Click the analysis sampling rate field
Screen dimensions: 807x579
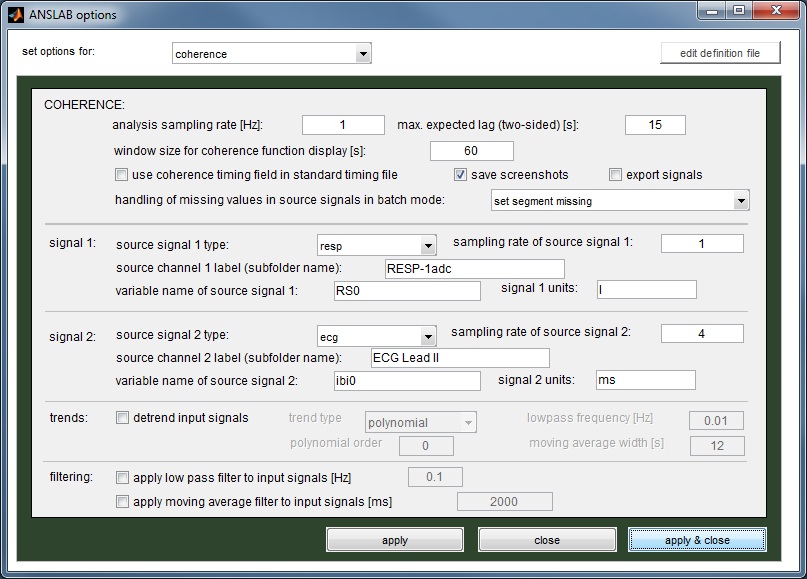tap(343, 125)
